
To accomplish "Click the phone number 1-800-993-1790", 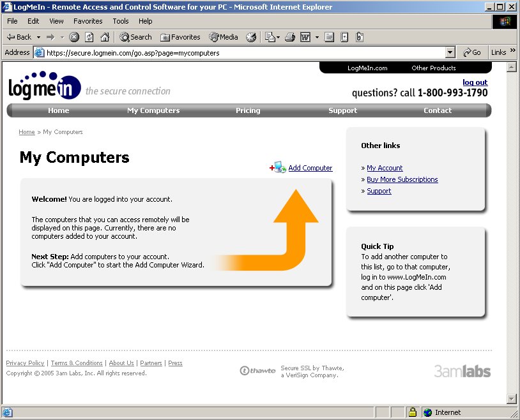I will tap(452, 93).
